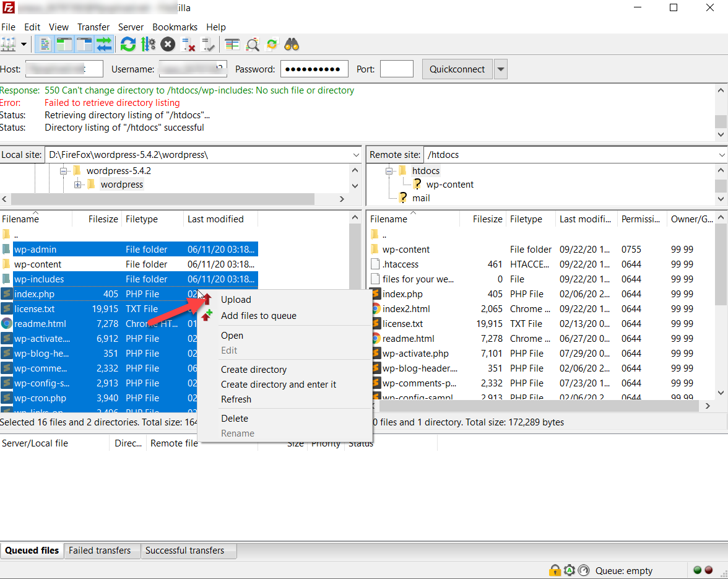Sort local files by Last modified column
Screen dimensions: 728x579
coord(215,219)
